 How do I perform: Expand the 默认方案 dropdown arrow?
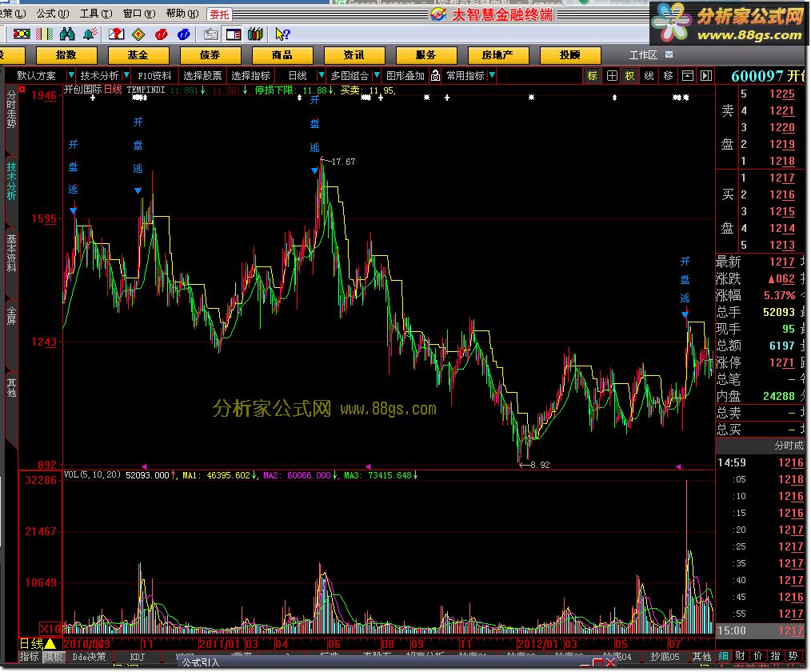[x=71, y=75]
